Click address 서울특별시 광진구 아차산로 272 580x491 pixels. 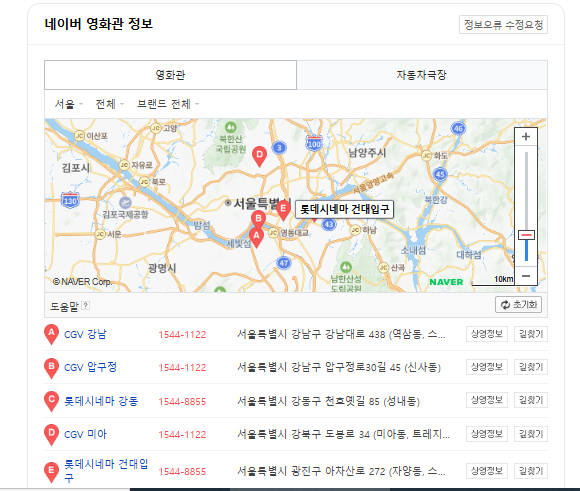point(341,471)
